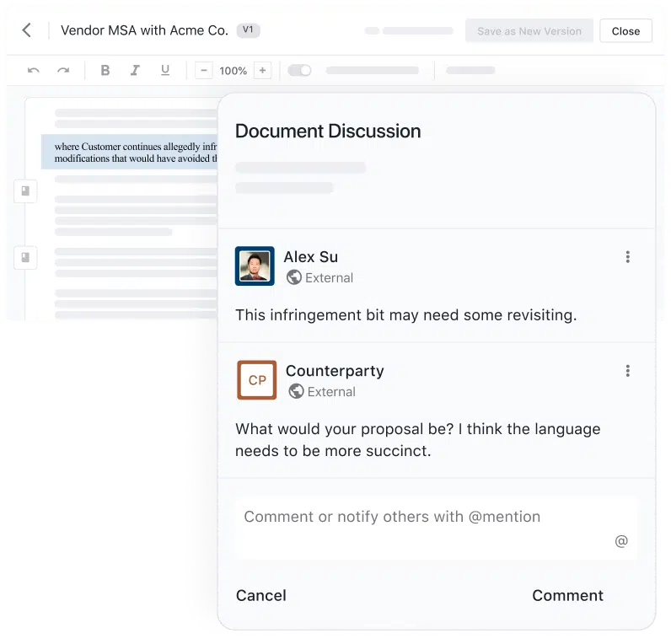Image resolution: width=671 pixels, height=644 pixels.
Task: Open options menu for Counterparty's comment
Action: [627, 371]
